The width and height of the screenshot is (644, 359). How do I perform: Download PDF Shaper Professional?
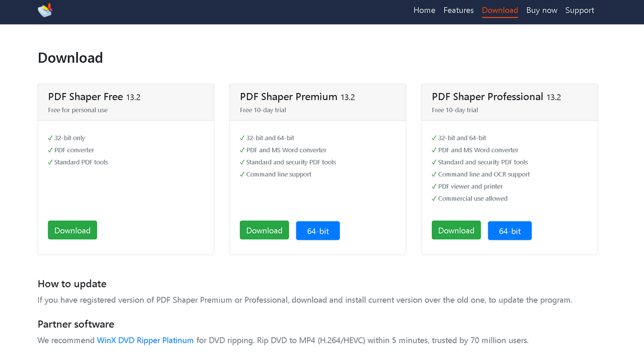pos(456,230)
